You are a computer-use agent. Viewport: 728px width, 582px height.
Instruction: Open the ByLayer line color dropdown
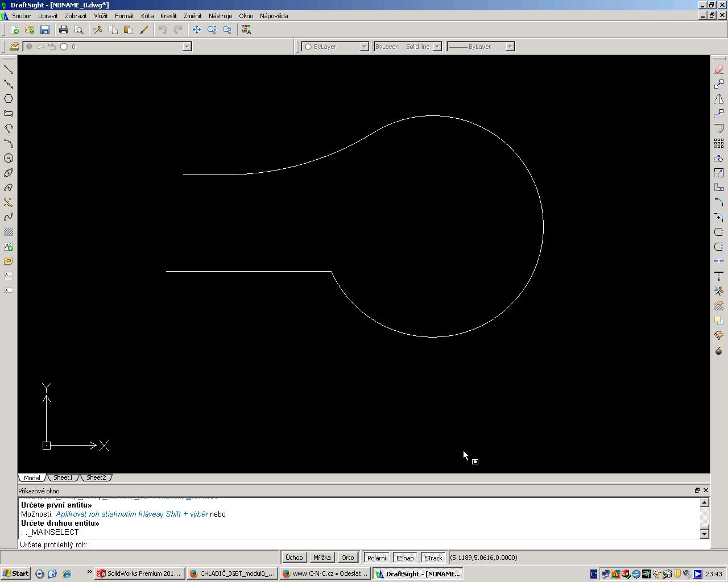364,47
